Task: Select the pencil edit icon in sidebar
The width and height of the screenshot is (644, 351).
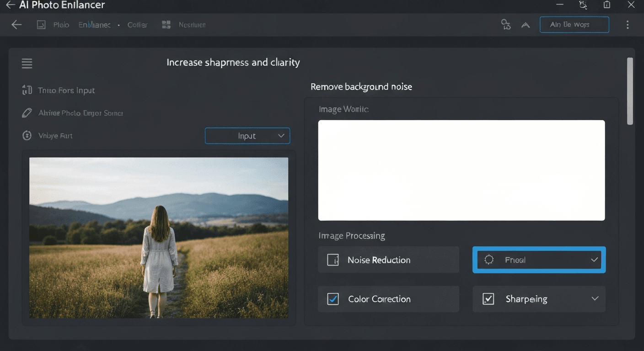Action: [x=27, y=112]
